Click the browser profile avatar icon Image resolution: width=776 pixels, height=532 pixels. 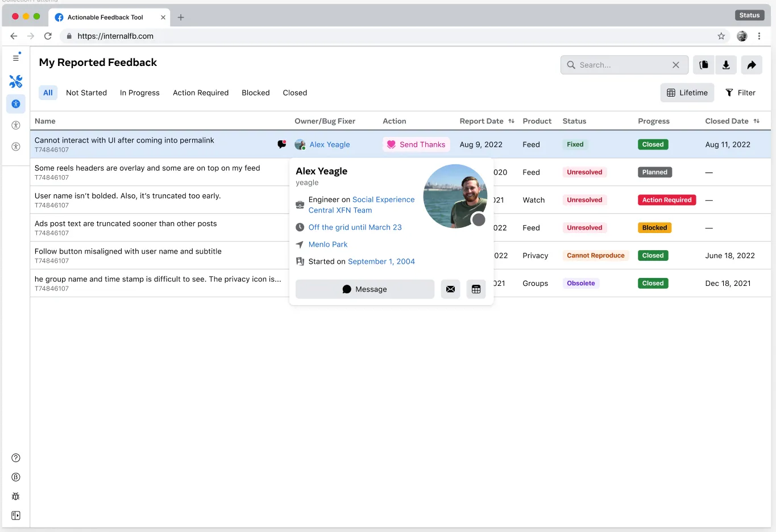click(x=742, y=36)
